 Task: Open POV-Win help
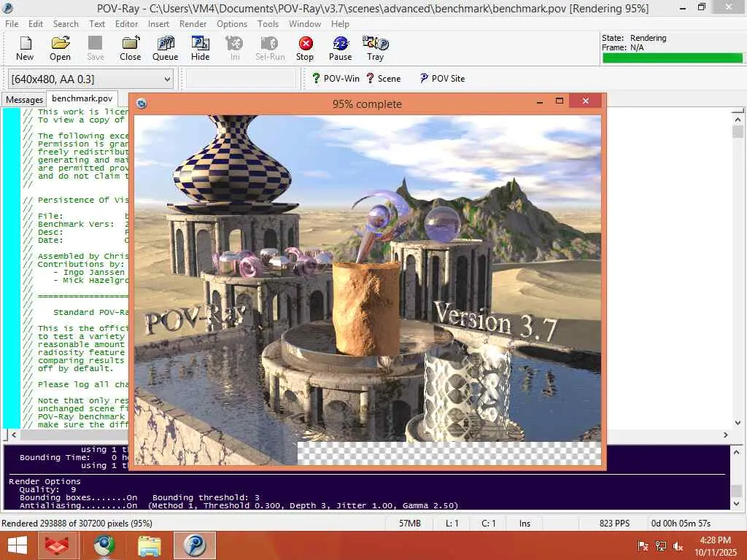pos(336,79)
